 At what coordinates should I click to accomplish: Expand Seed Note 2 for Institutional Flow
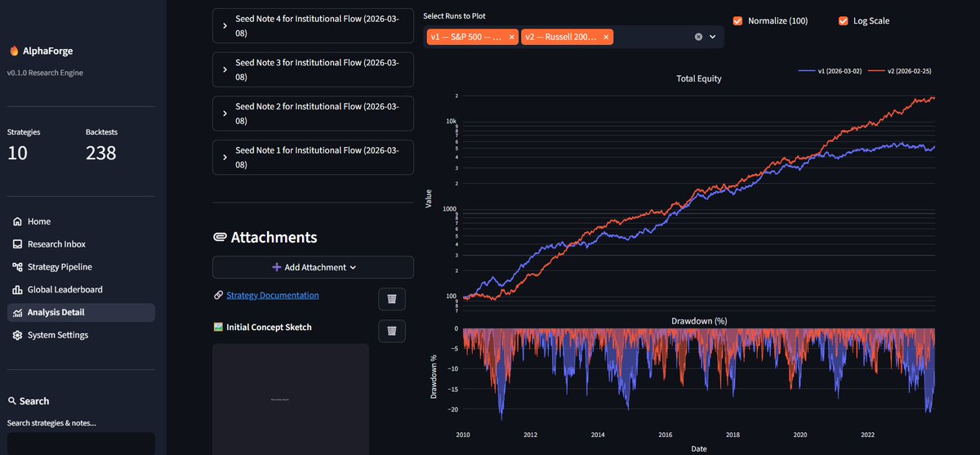click(x=313, y=114)
